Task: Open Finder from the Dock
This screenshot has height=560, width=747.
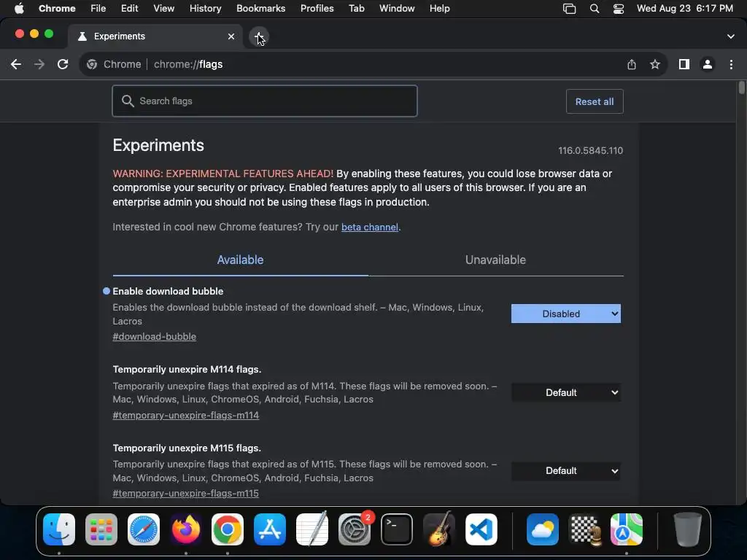Action: coord(59,529)
